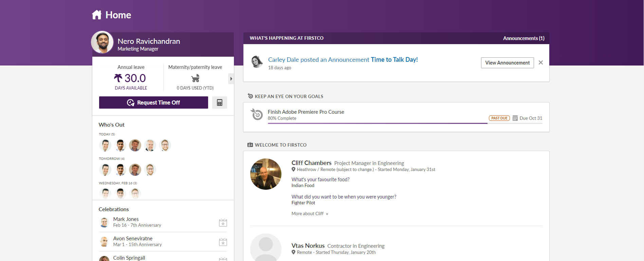Viewport: 644px width, 261px height.
Task: Click 'Indian Food' answer text
Action: pos(303,185)
